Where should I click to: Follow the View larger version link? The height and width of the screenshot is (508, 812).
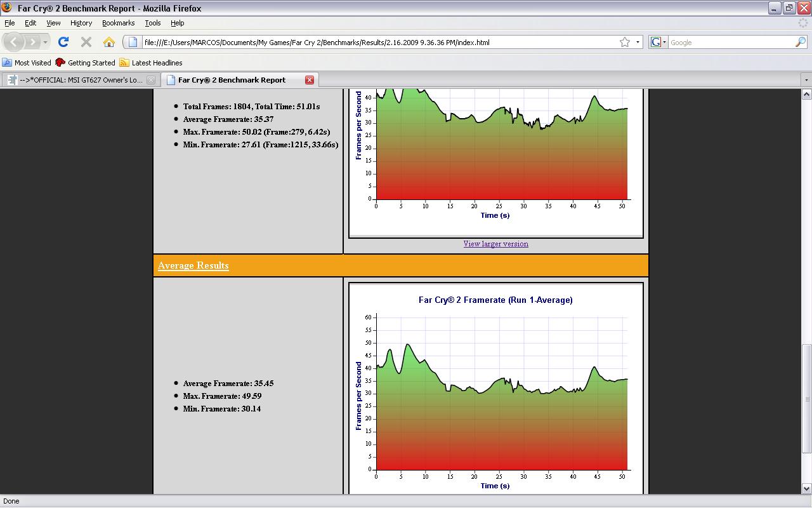495,244
